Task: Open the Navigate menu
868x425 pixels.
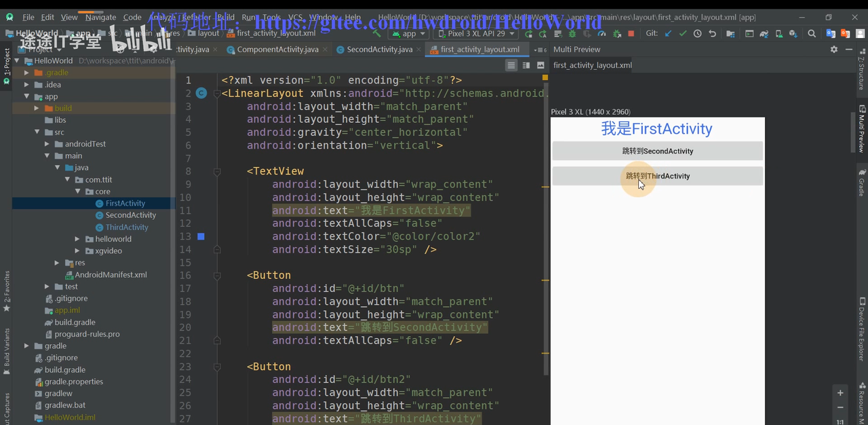Action: click(x=101, y=17)
